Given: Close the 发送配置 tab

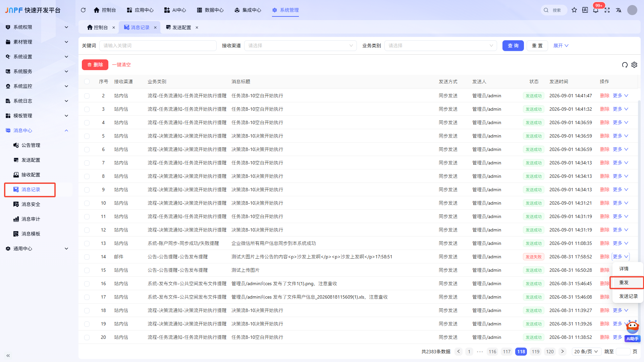Looking at the screenshot, I should pyautogui.click(x=197, y=28).
